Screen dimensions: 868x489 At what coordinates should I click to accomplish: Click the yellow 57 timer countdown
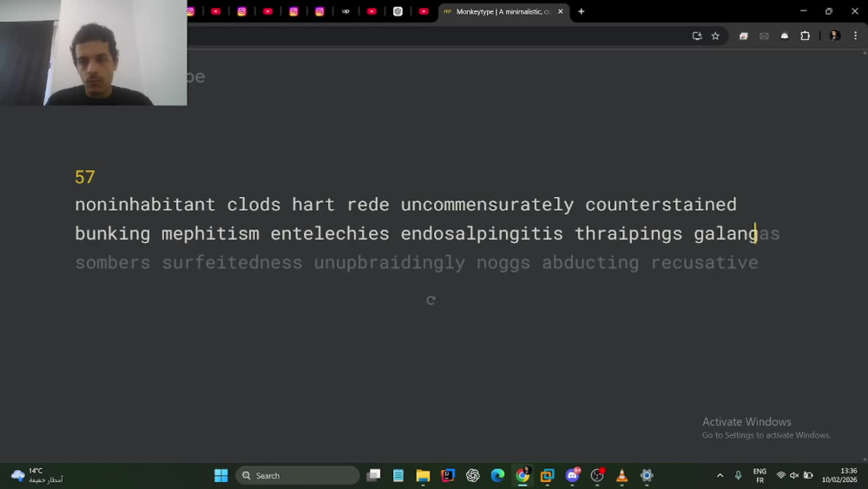pos(85,177)
